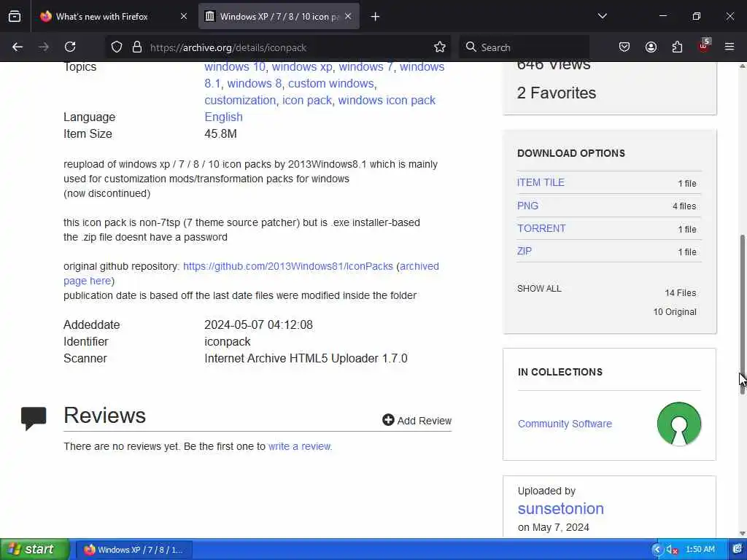Screen dimensions: 747x560
Task: Open Firefox View icon in tab bar
Action: 15,16
